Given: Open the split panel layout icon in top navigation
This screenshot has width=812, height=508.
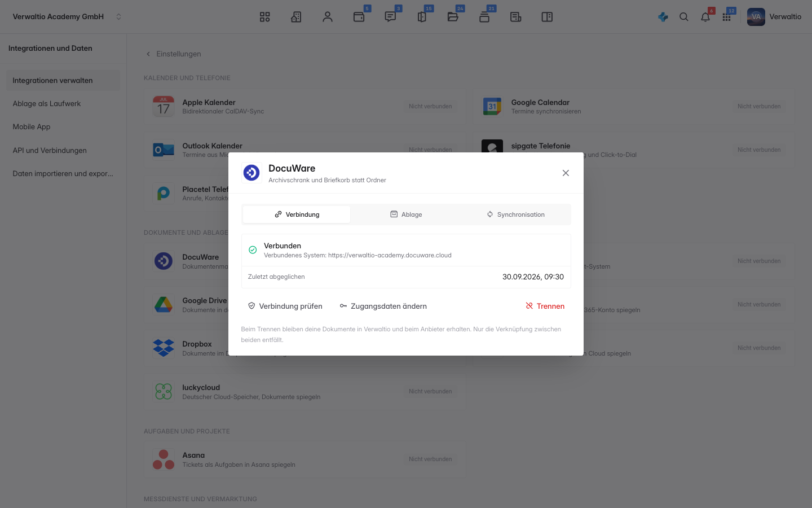Looking at the screenshot, I should (x=547, y=17).
